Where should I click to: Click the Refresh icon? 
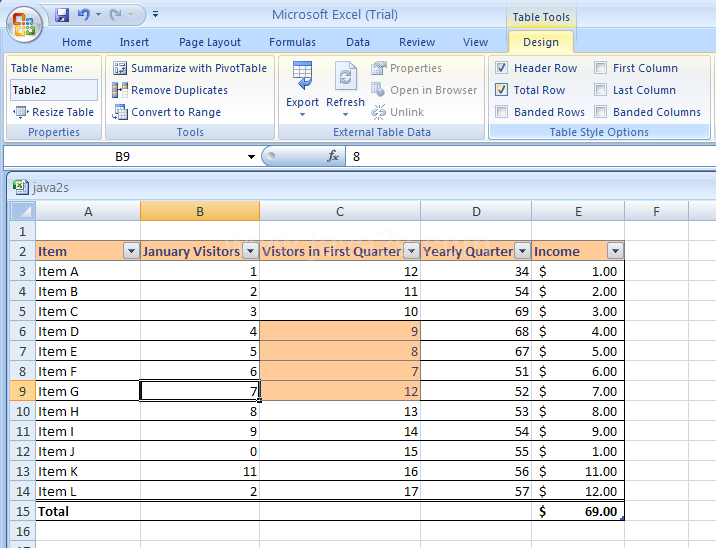345,77
